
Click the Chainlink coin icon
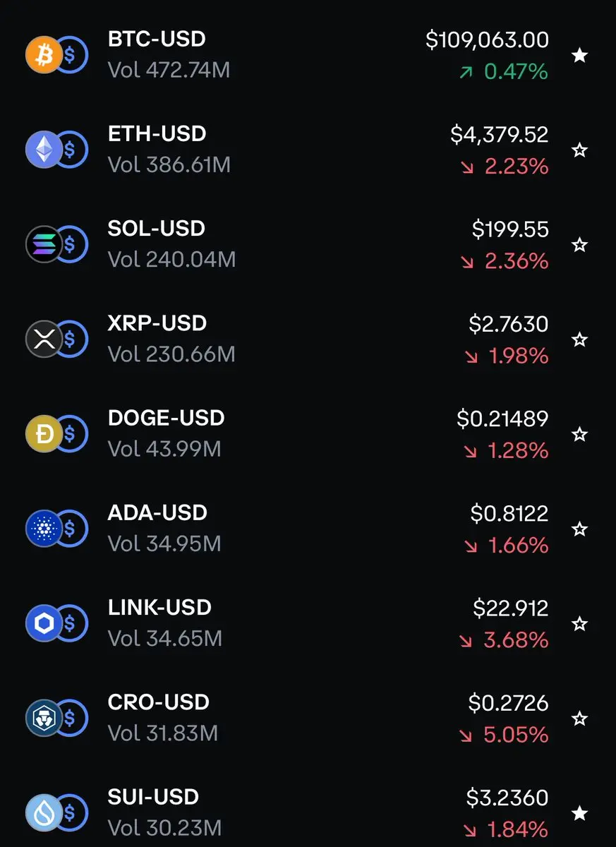[x=44, y=623]
